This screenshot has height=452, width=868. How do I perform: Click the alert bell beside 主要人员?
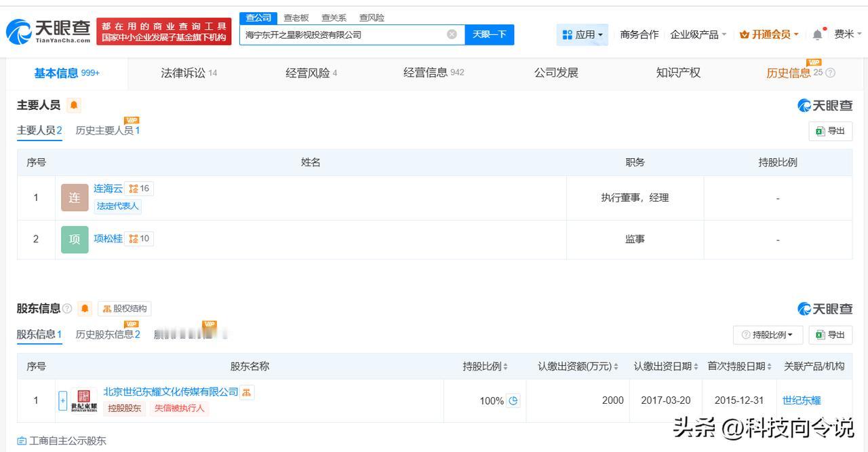(74, 105)
